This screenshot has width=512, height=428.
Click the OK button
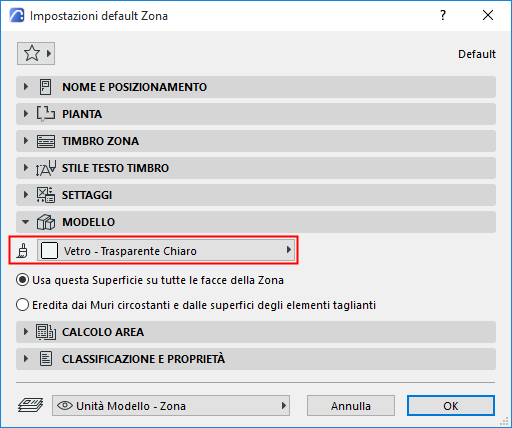451,406
